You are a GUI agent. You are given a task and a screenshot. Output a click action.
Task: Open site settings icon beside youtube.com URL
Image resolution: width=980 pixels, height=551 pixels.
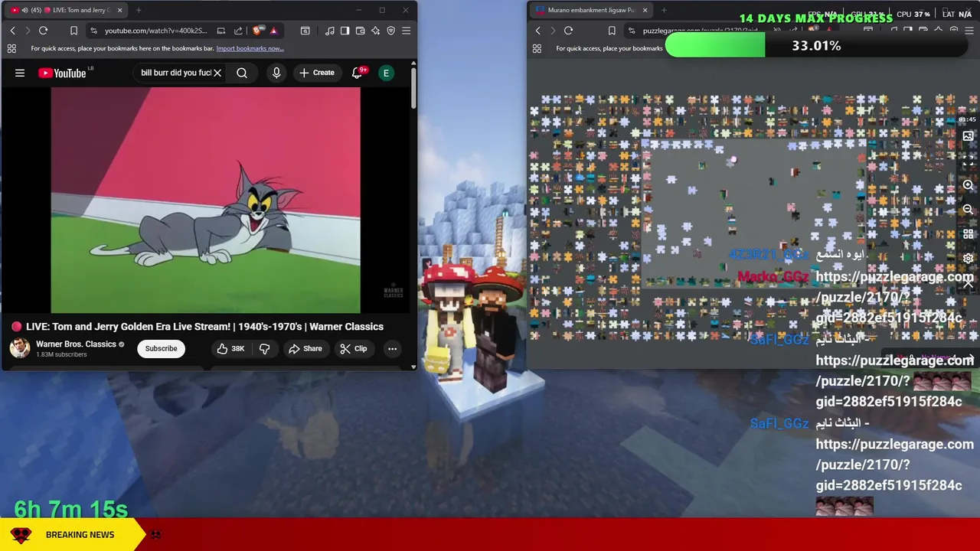click(93, 31)
